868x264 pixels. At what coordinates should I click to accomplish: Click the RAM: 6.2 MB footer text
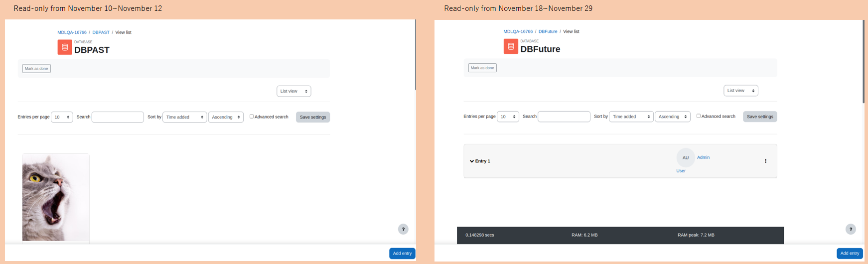584,235
